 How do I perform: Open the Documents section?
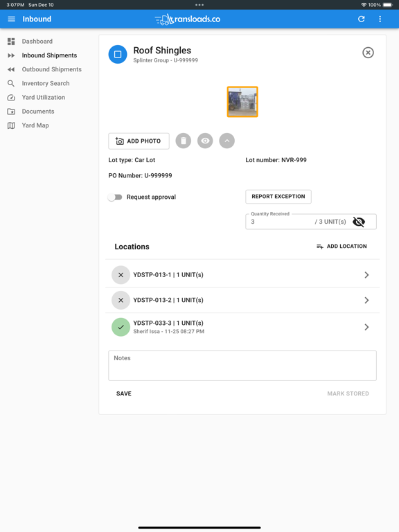(x=38, y=112)
